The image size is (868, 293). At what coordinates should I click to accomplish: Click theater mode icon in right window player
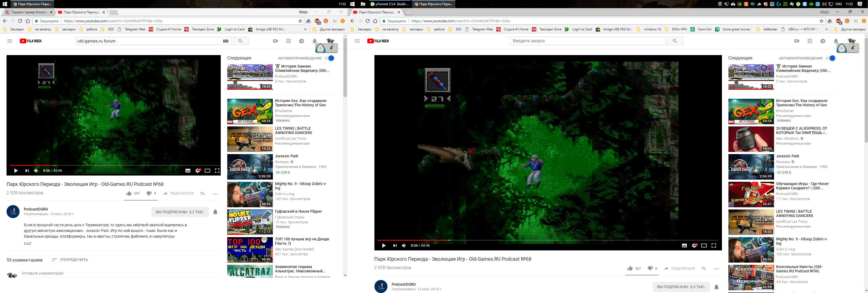click(x=704, y=246)
